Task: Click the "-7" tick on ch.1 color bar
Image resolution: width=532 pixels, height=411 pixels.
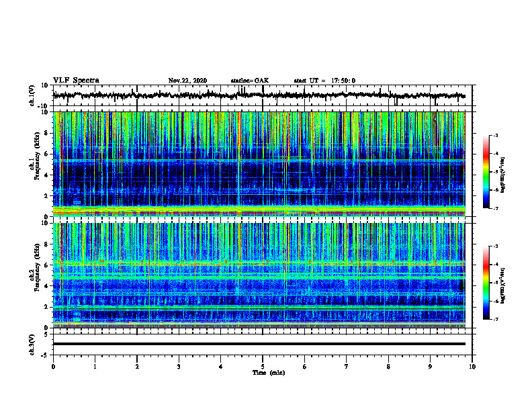Action: click(x=495, y=208)
